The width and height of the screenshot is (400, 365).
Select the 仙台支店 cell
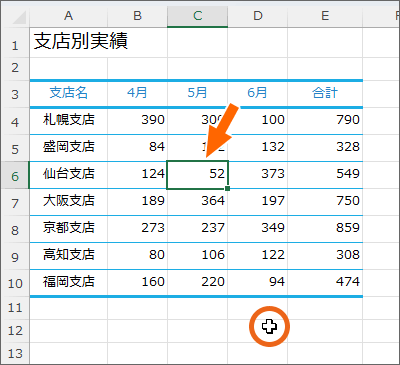tap(69, 175)
